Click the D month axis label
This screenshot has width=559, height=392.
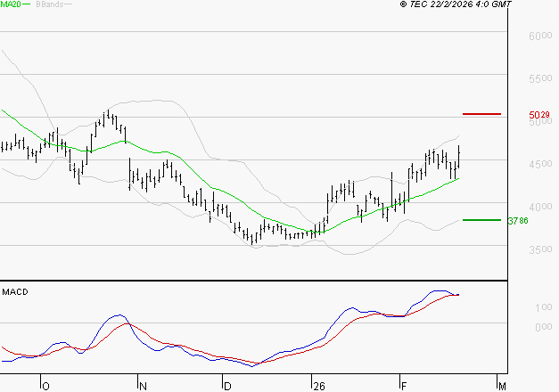[227, 387]
